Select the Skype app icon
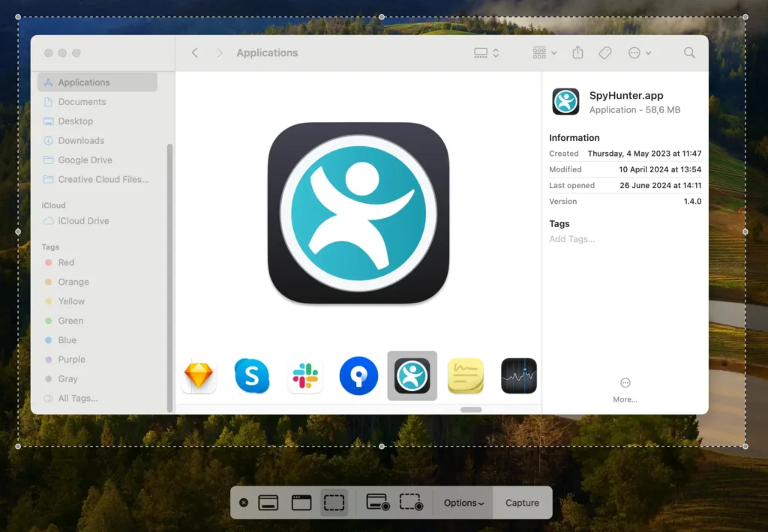Image resolution: width=768 pixels, height=532 pixels. point(252,376)
